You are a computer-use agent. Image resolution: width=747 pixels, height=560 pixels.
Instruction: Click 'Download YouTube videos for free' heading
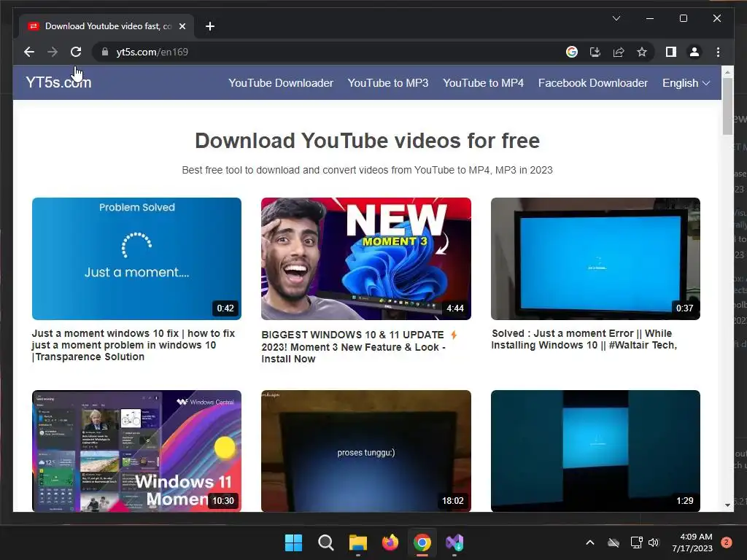click(x=368, y=141)
